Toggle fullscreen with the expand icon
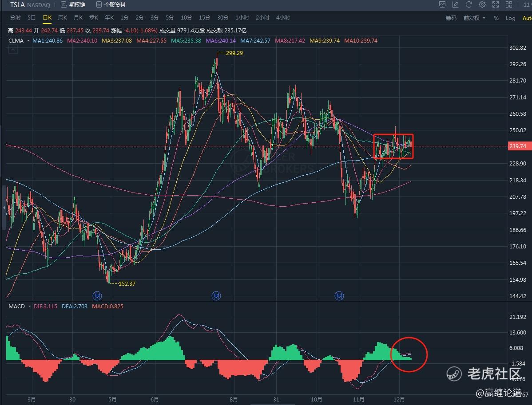The image size is (532, 405). (x=496, y=4)
